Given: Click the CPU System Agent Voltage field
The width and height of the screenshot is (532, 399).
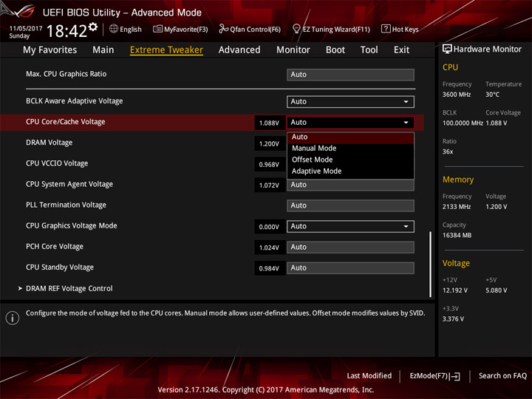Looking at the screenshot, I should [x=350, y=185].
